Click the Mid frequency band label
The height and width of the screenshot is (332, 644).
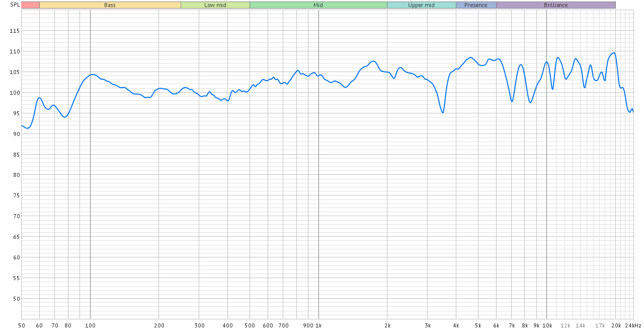tap(318, 5)
